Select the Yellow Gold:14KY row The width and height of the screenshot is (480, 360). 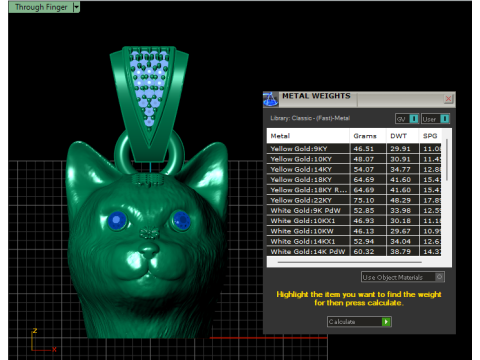point(354,169)
